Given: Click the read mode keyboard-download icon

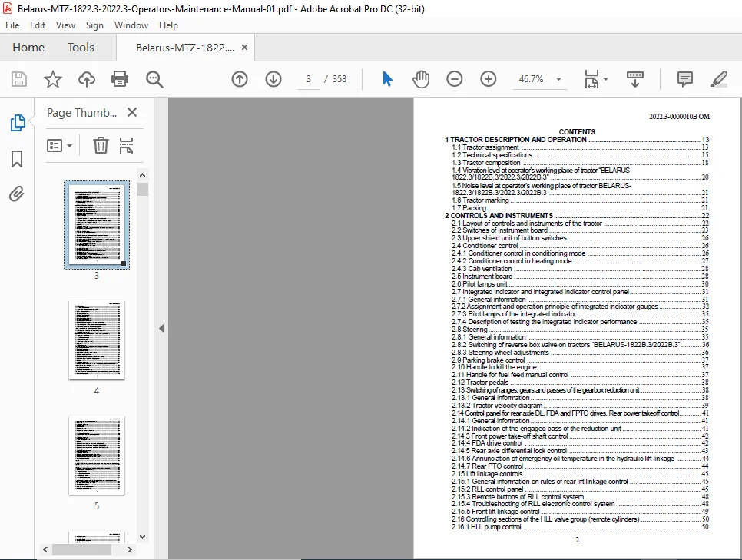Looking at the screenshot, I should (x=634, y=79).
